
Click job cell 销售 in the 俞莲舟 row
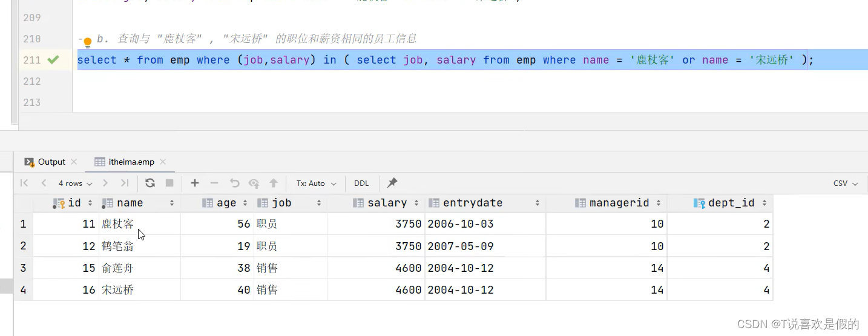[291, 268]
